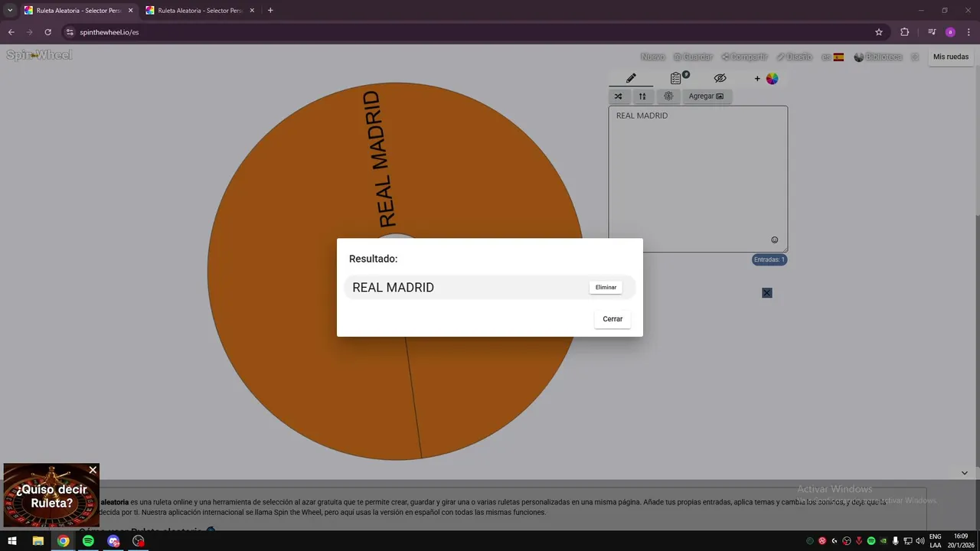Open Windows Start menu
The height and width of the screenshot is (551, 980).
coord(12,541)
